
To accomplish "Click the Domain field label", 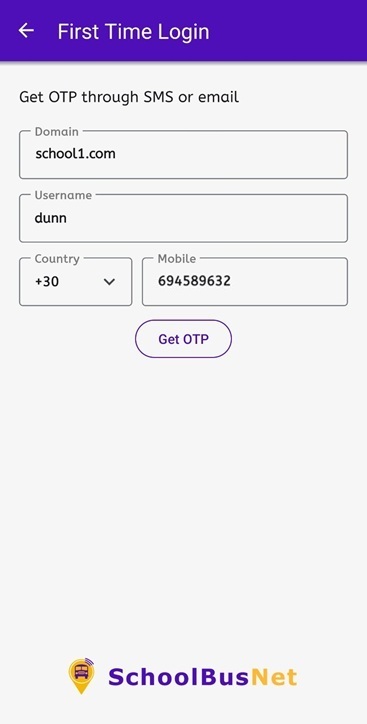I will (57, 132).
